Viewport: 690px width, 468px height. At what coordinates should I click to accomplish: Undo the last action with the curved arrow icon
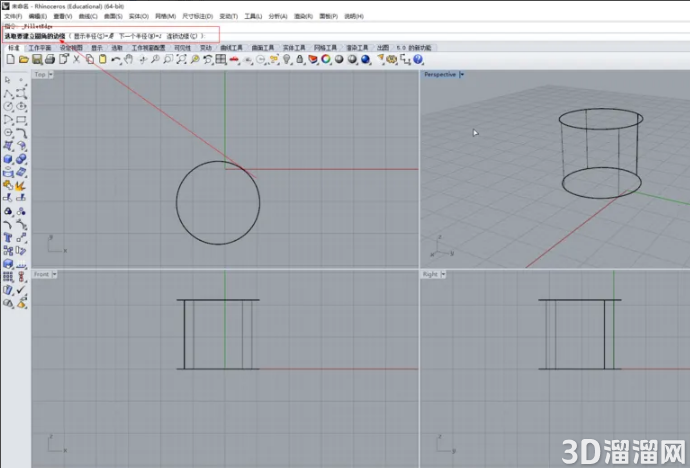point(116,59)
